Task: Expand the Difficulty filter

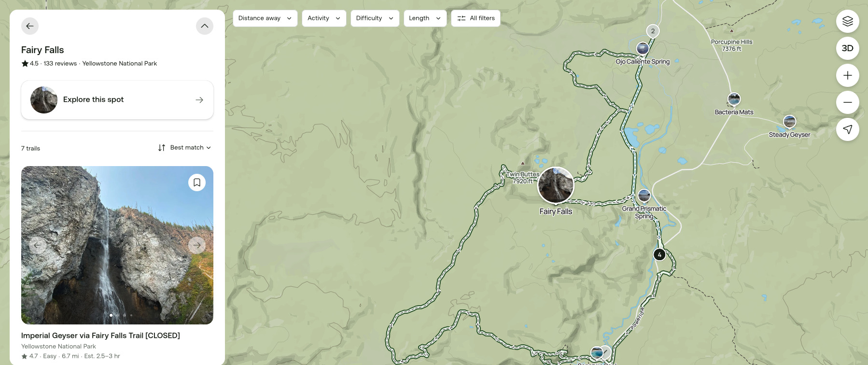Action: tap(375, 18)
